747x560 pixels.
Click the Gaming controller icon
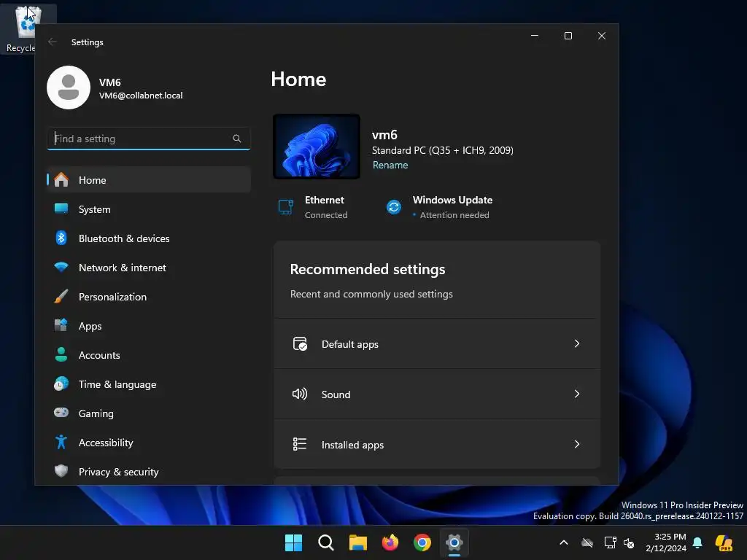[x=61, y=413]
